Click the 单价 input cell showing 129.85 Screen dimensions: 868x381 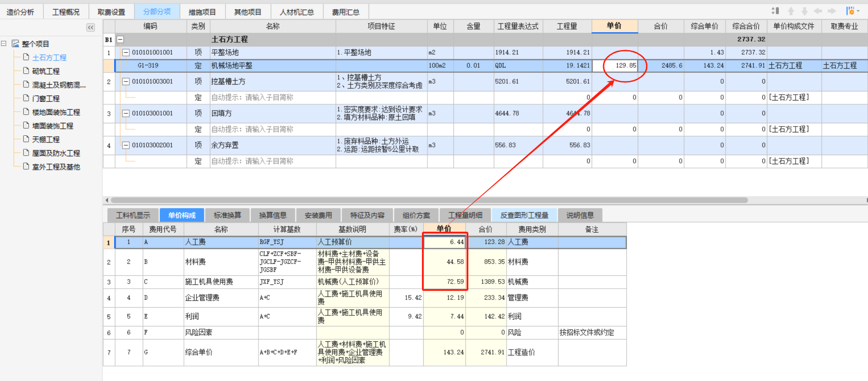pyautogui.click(x=615, y=66)
